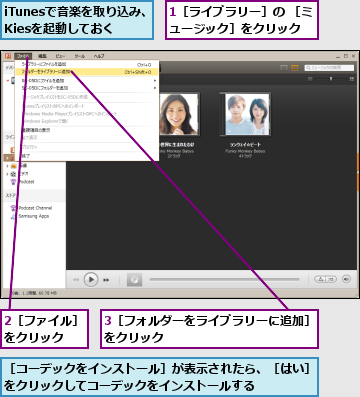Skip to the next track
Screen dimensions: 360x397
click(x=106, y=280)
